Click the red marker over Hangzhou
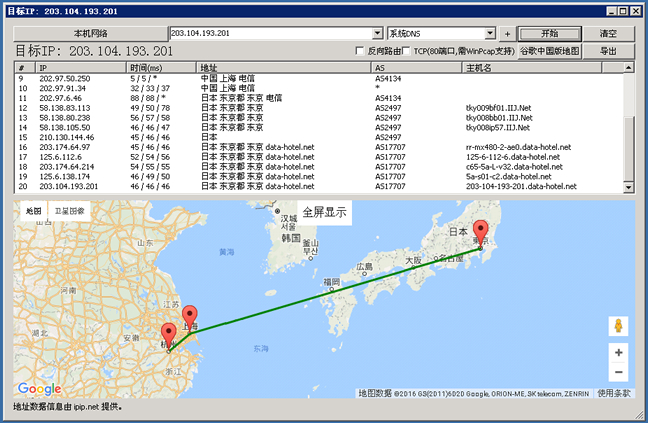Image resolution: width=648 pixels, height=423 pixels. point(169,336)
